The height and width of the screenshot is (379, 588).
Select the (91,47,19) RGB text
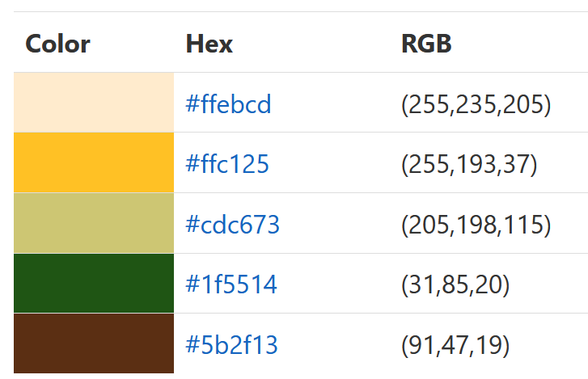click(455, 345)
